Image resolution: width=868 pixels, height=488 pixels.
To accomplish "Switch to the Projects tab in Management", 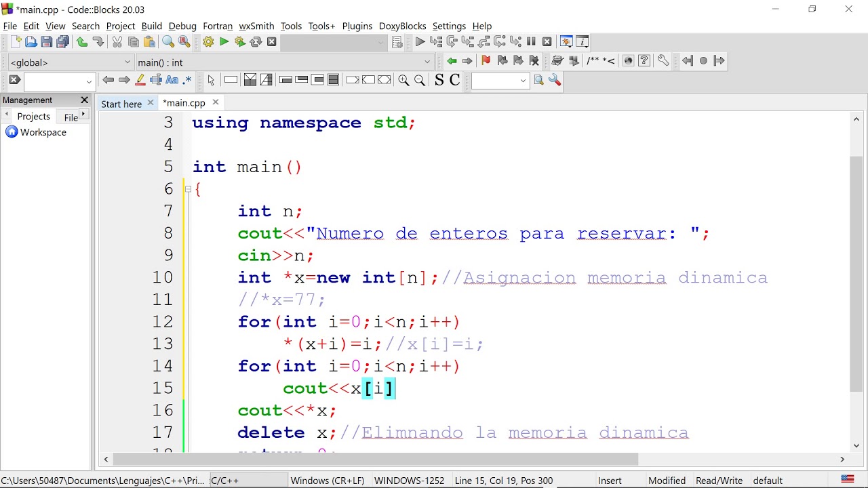I will point(33,117).
